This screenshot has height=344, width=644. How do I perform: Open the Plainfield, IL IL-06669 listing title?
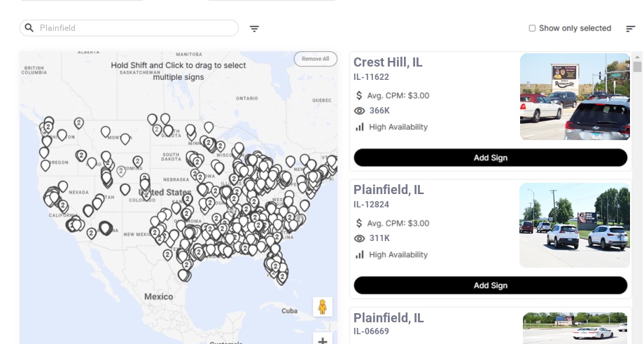click(x=388, y=318)
